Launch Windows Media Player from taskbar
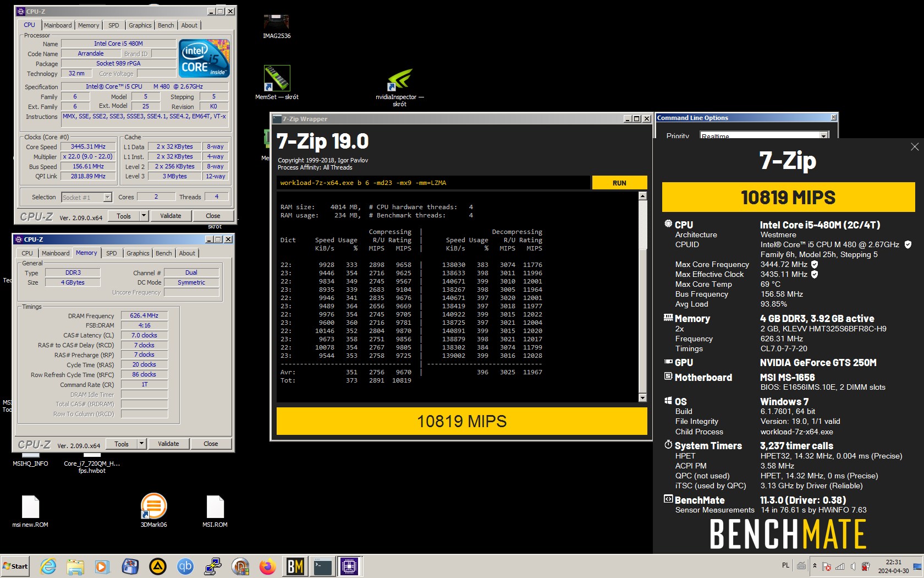 (102, 566)
